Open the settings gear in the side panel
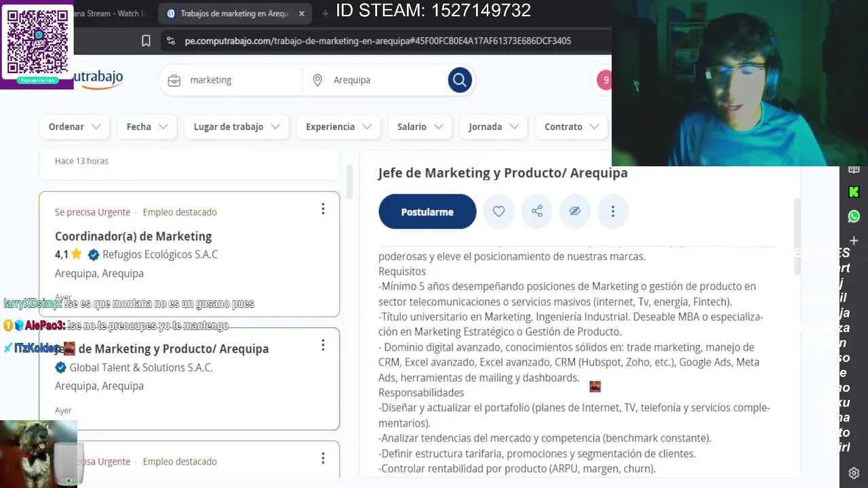 (x=854, y=473)
